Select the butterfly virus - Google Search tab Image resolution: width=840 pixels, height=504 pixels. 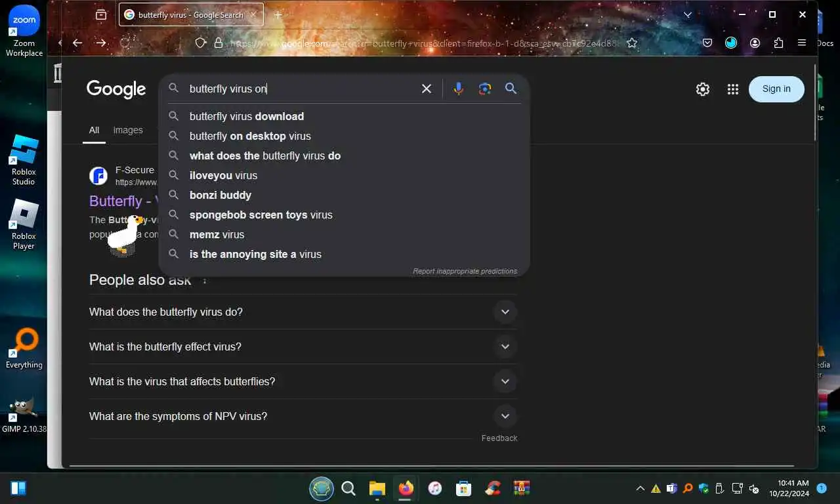[191, 14]
